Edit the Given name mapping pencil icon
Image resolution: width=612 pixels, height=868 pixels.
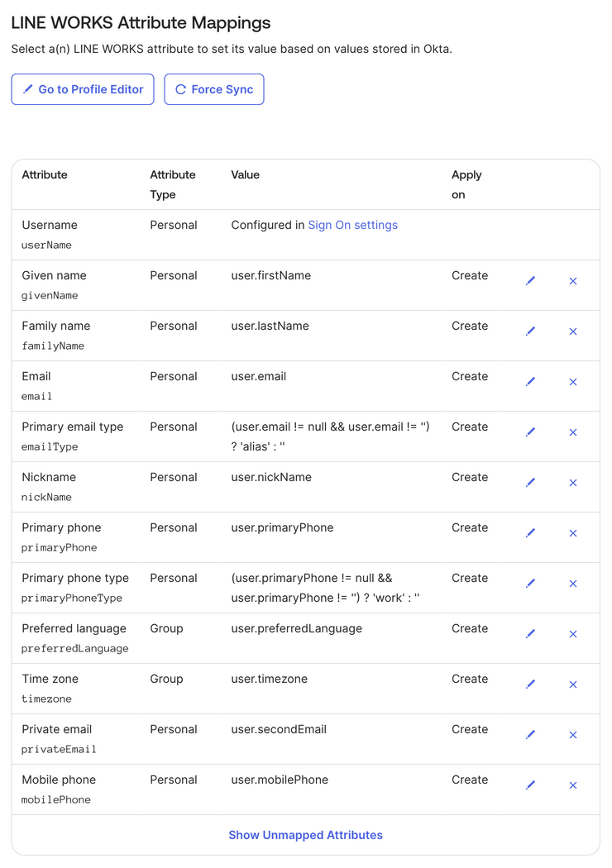tap(531, 281)
